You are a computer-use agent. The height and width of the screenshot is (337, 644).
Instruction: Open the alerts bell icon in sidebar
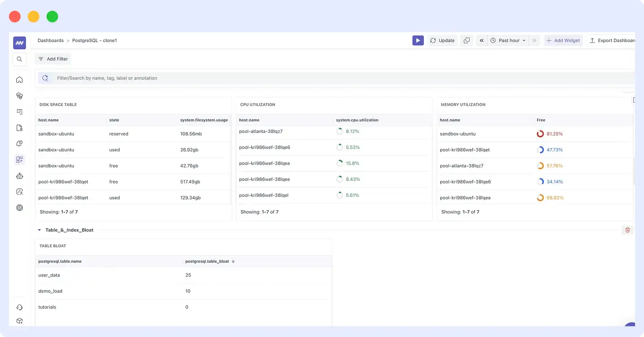pos(19,144)
